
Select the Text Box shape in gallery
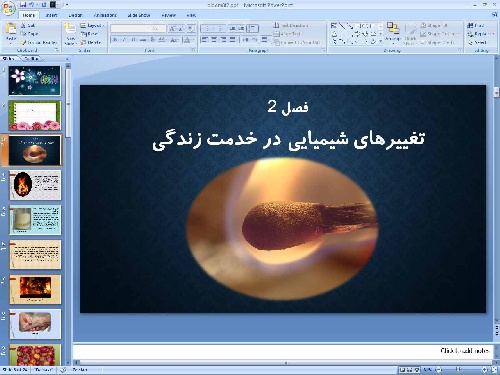point(334,26)
